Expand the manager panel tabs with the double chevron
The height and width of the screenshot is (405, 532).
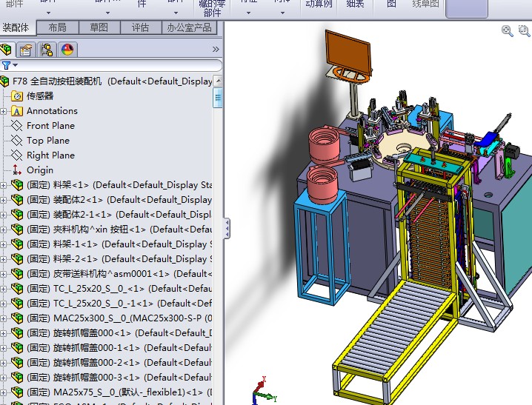216,50
